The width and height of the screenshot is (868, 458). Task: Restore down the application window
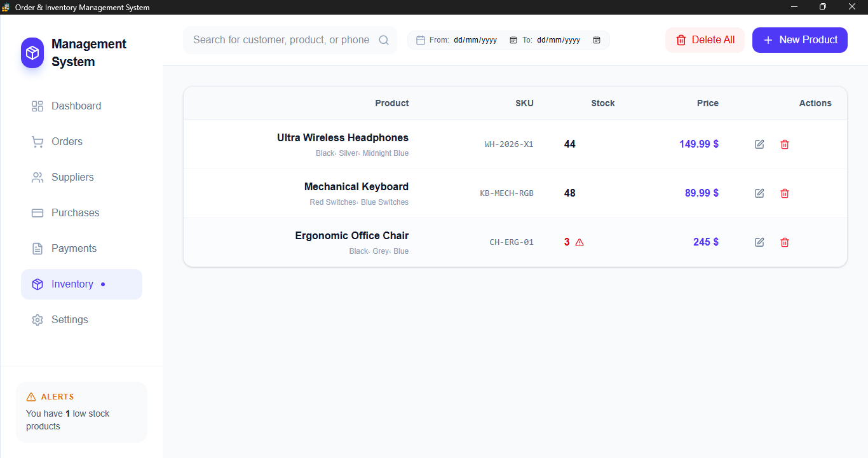823,7
